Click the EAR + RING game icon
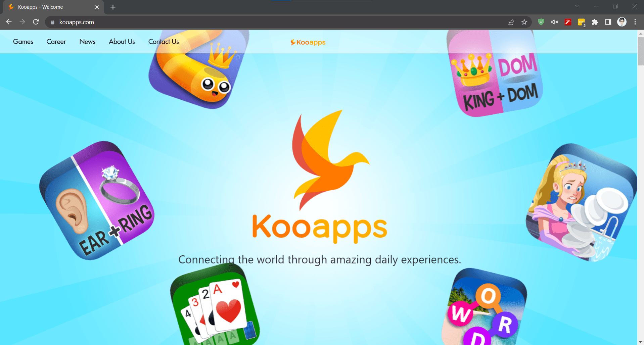644x345 pixels. pos(97,200)
